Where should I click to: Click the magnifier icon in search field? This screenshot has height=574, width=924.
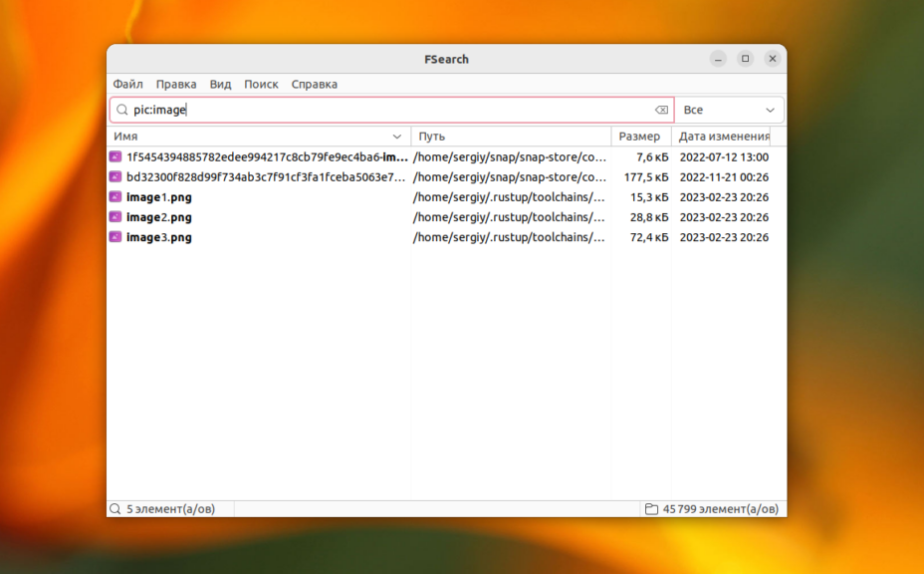[x=122, y=110]
